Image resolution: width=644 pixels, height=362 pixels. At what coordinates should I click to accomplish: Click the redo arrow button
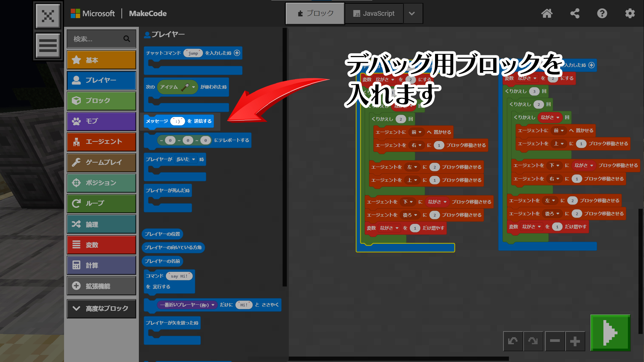533,341
